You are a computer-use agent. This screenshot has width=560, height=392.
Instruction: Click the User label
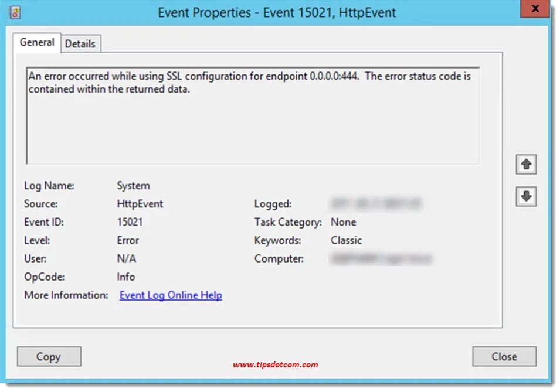coord(35,258)
